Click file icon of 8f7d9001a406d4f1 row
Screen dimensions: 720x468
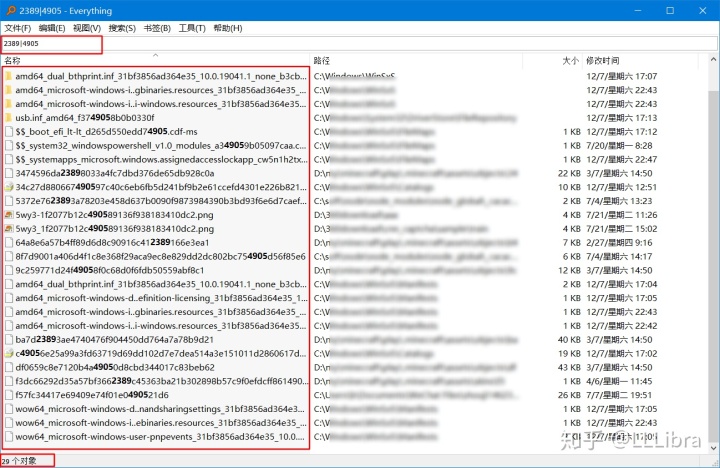point(9,256)
